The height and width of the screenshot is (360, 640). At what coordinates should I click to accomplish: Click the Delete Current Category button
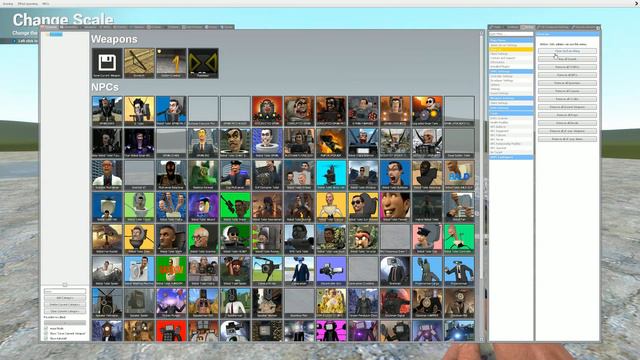(x=65, y=305)
